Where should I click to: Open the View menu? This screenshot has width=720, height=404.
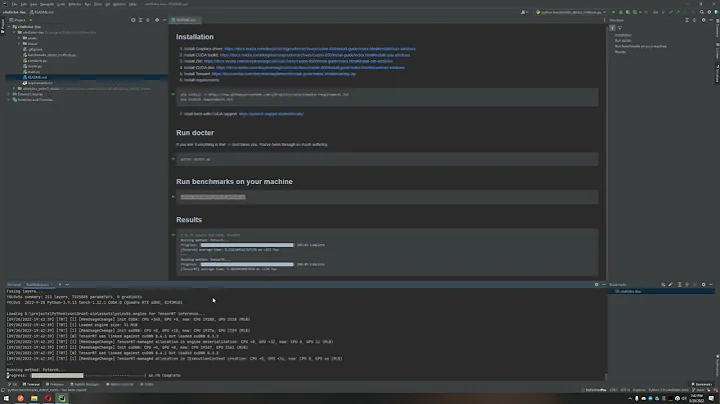(34, 4)
